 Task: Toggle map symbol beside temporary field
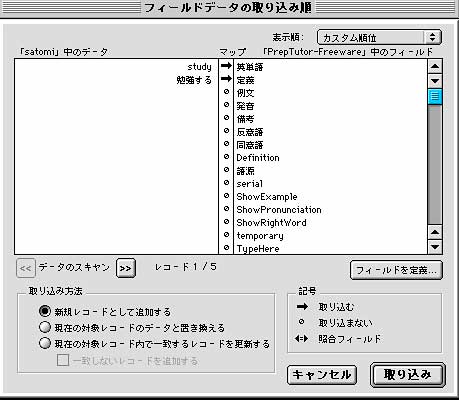pos(226,235)
